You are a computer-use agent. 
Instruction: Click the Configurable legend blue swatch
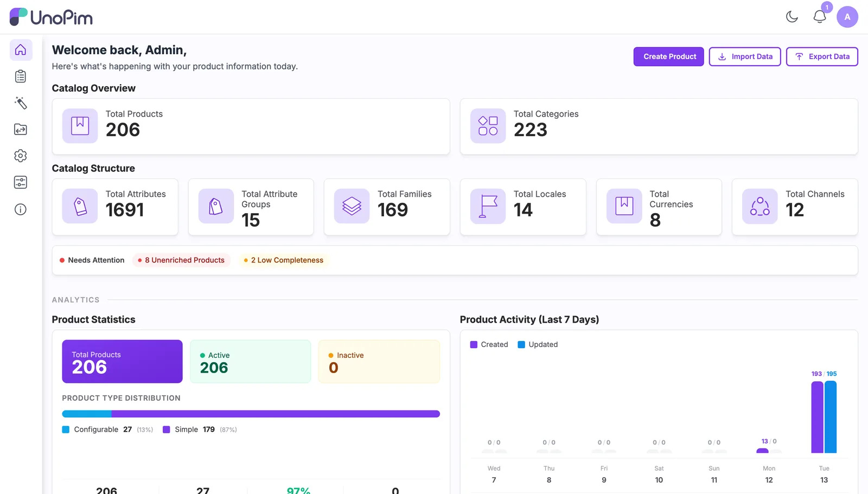pyautogui.click(x=66, y=429)
